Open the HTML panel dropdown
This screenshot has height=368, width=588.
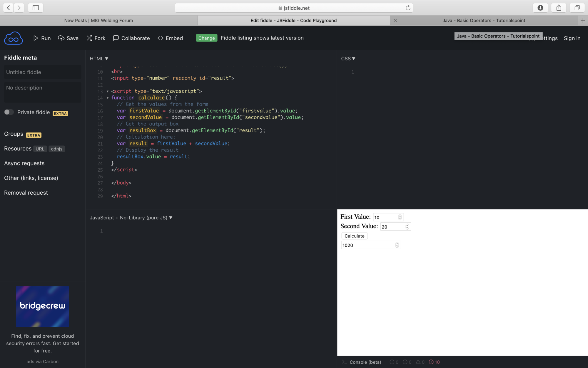click(x=99, y=59)
